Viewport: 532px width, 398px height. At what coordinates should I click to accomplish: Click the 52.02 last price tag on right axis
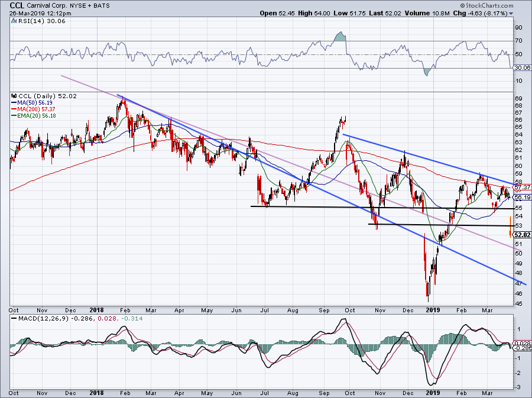point(522,235)
